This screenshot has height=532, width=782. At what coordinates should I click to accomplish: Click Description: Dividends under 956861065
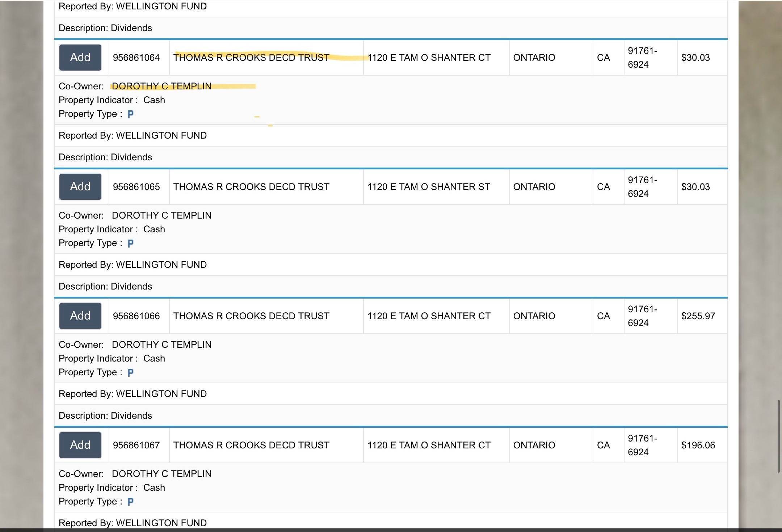point(105,286)
